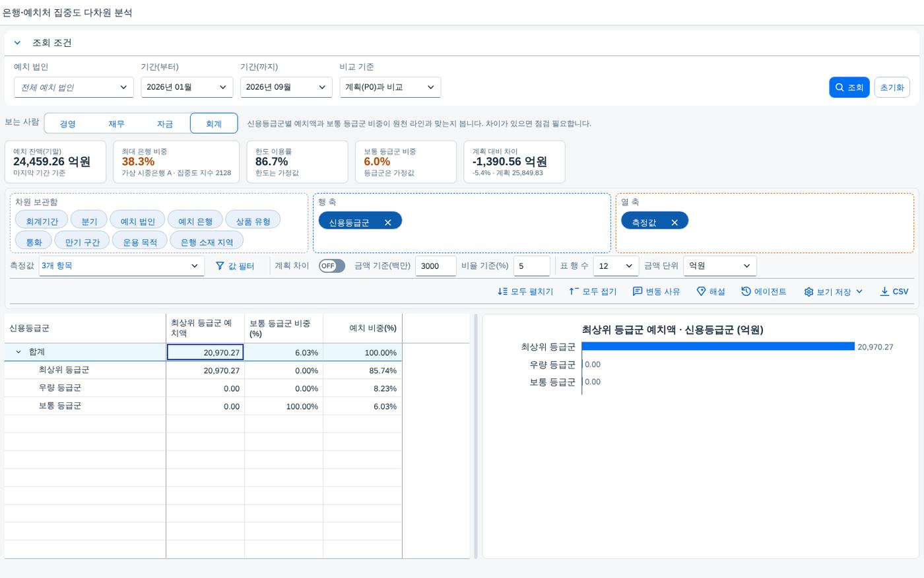924x578 pixels.
Task: Open the 표 행 수 dropdown
Action: pos(616,266)
